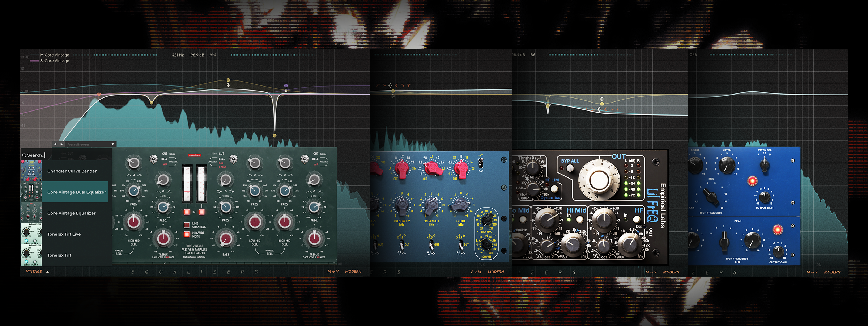Disable the Mid/Side Mode button
The width and height of the screenshot is (868, 326).
187,234
